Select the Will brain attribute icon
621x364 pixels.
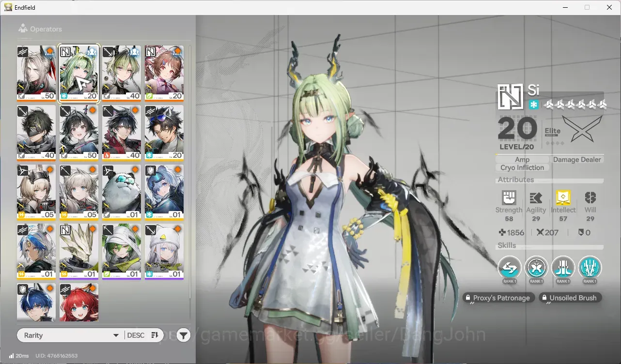coord(590,197)
